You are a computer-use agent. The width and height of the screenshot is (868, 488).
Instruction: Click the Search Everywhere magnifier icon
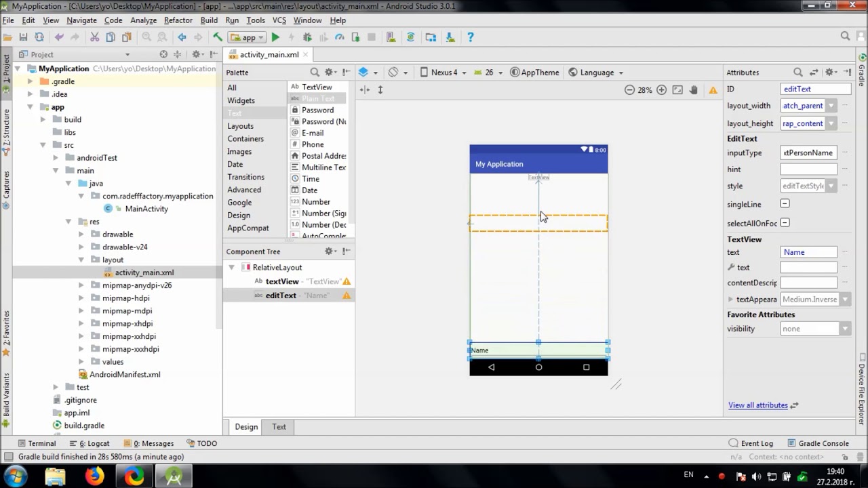coord(845,37)
